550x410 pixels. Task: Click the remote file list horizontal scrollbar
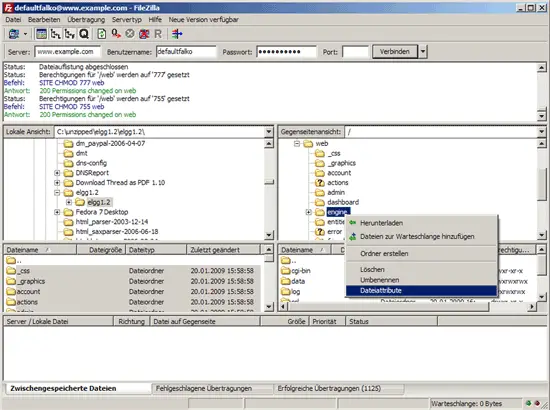pos(408,307)
